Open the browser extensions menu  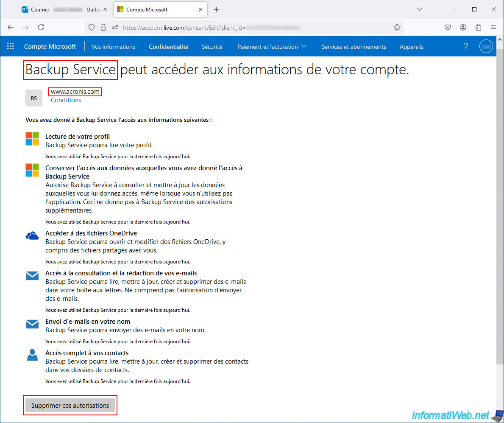coord(478,27)
